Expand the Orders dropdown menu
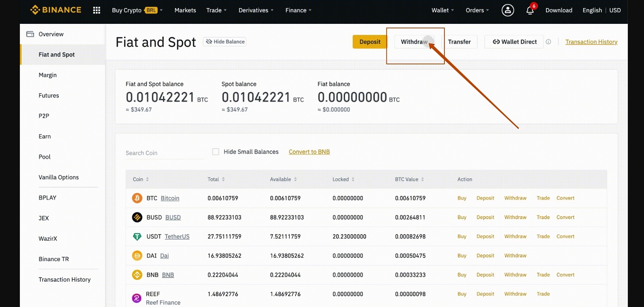Image resolution: width=644 pixels, height=307 pixels. click(477, 10)
